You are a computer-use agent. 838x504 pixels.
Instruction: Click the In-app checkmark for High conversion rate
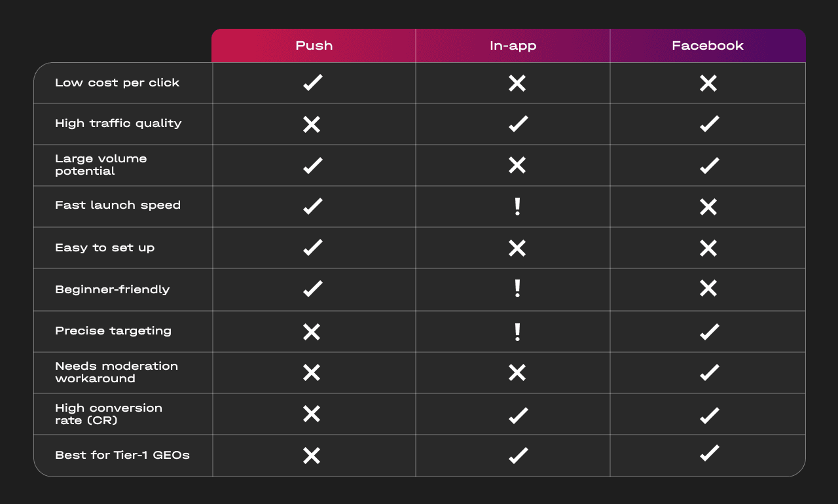tap(519, 415)
